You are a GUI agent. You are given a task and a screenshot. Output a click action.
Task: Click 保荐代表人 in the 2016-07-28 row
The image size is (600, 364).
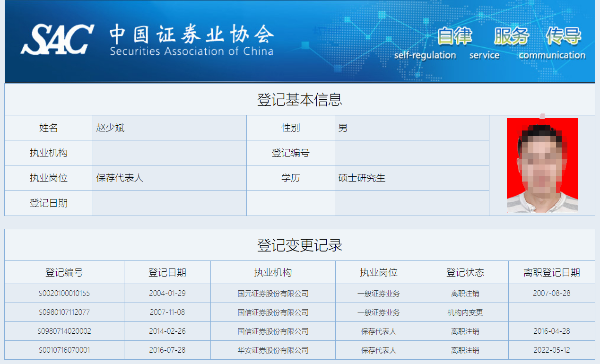pyautogui.click(x=379, y=350)
